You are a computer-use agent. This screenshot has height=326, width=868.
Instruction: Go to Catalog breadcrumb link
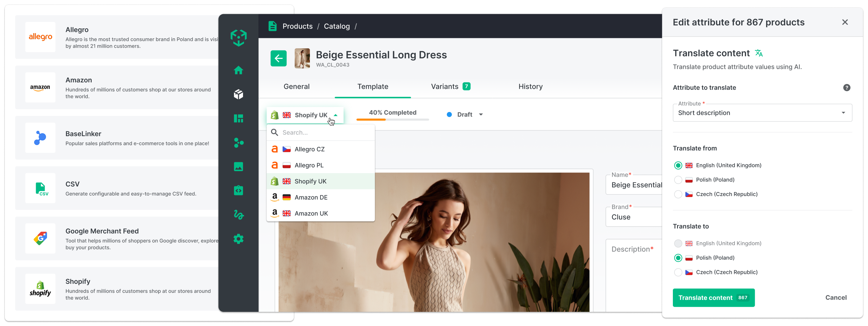[x=336, y=26]
